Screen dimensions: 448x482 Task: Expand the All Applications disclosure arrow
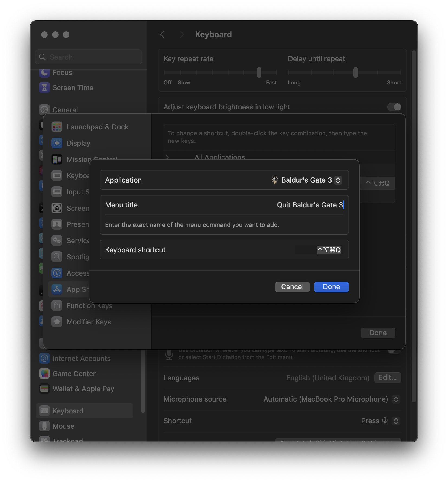[x=167, y=157]
